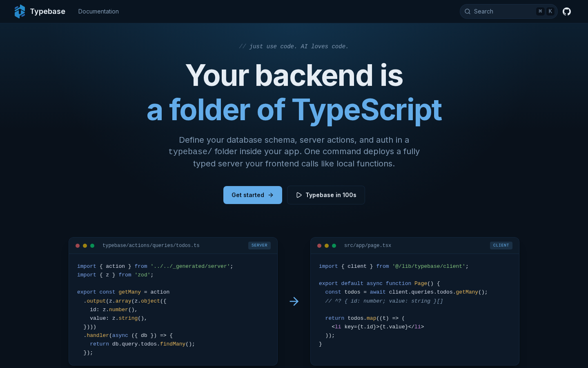Click the SERVER badge
The height and width of the screenshot is (368, 588).
[259, 245]
